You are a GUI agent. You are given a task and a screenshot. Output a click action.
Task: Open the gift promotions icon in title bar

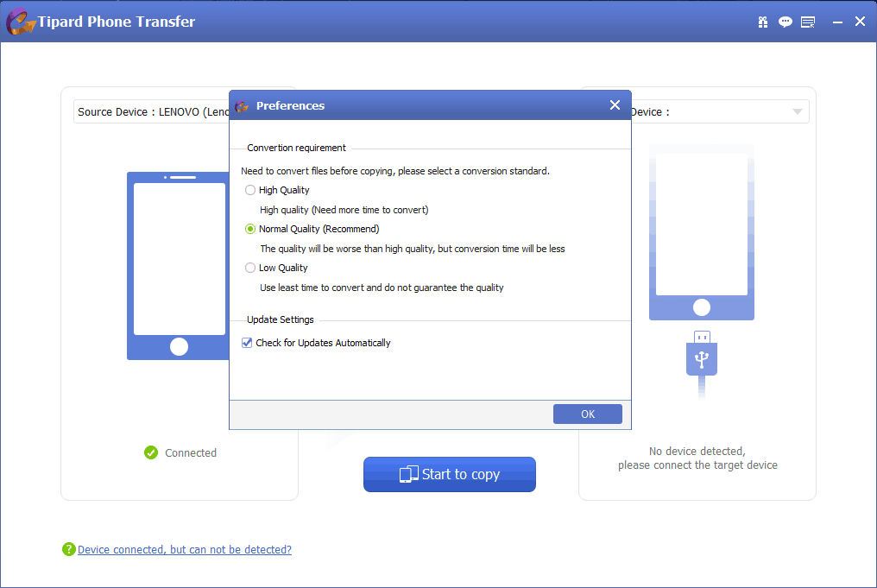click(763, 21)
